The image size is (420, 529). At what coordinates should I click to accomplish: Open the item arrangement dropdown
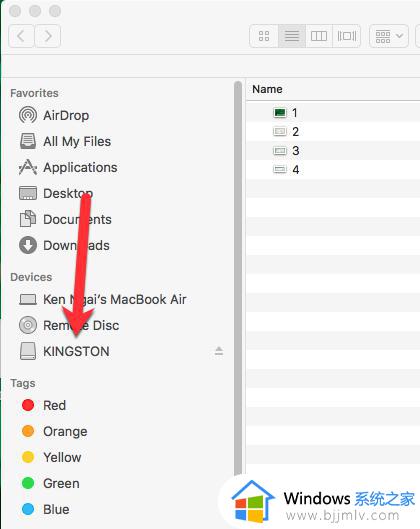point(389,36)
